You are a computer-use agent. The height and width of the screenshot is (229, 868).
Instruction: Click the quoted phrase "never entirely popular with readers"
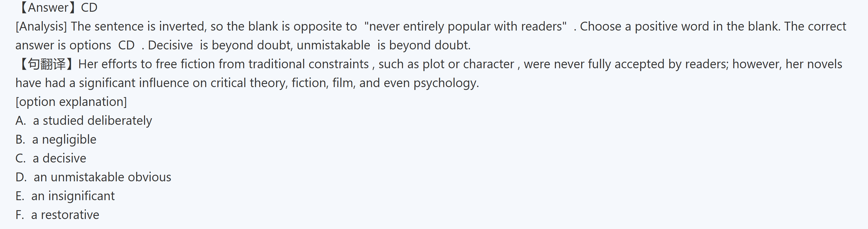point(465,26)
